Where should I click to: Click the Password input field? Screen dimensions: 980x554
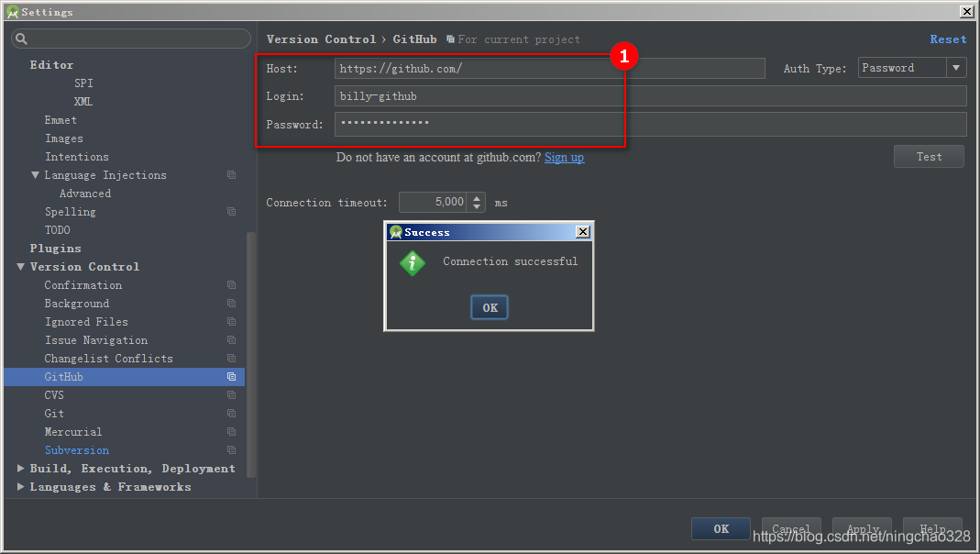[651, 124]
